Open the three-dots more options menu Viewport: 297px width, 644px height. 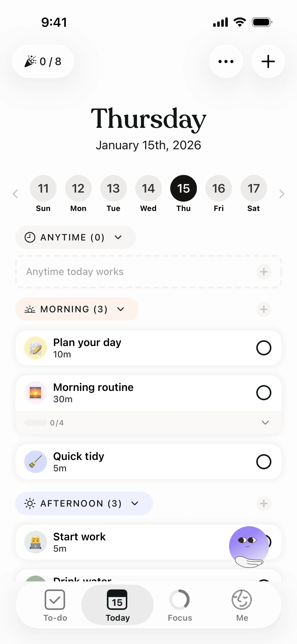point(226,61)
